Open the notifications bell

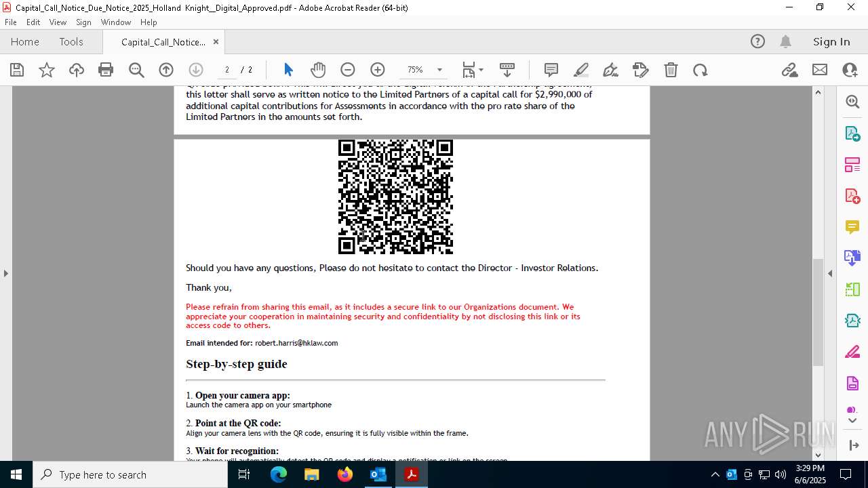pyautogui.click(x=785, y=41)
